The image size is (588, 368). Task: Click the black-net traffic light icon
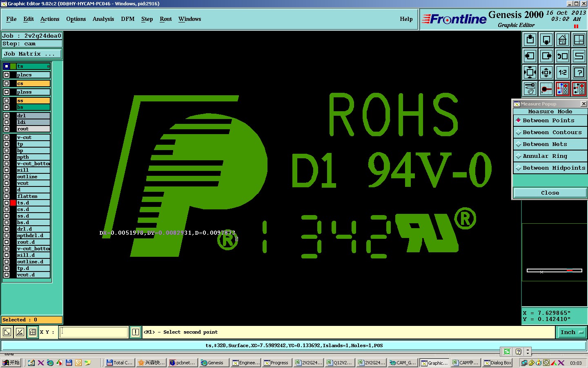click(579, 89)
